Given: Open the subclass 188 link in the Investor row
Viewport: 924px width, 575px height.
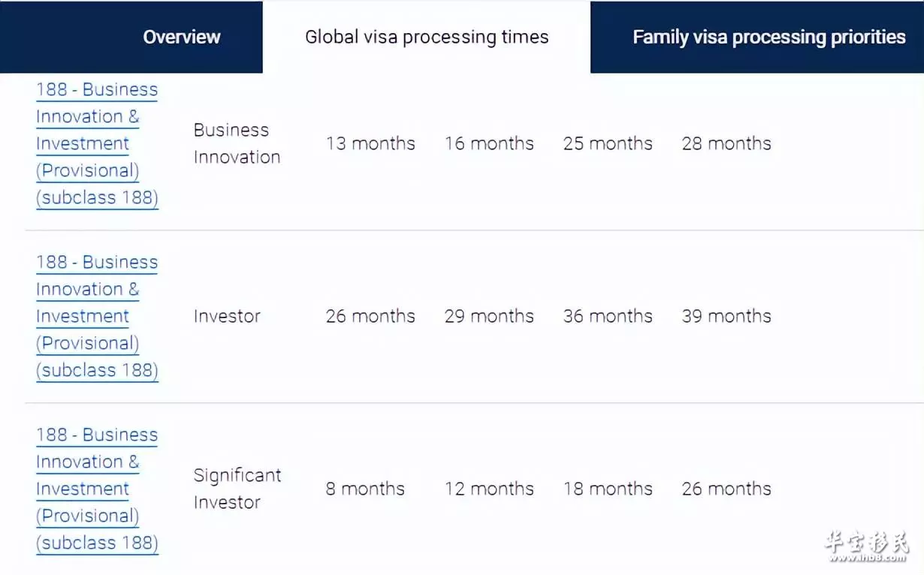Looking at the screenshot, I should (97, 316).
